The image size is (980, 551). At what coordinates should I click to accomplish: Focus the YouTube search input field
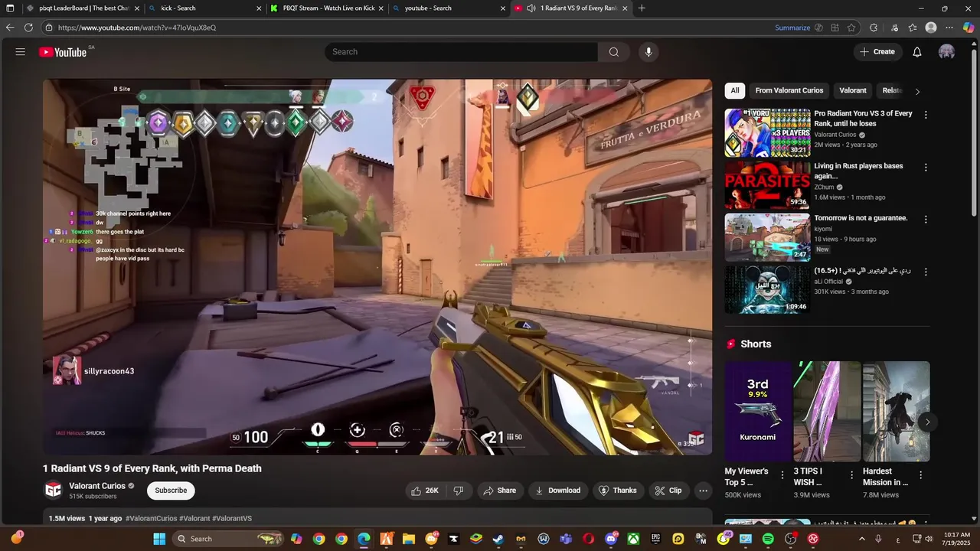pos(461,52)
